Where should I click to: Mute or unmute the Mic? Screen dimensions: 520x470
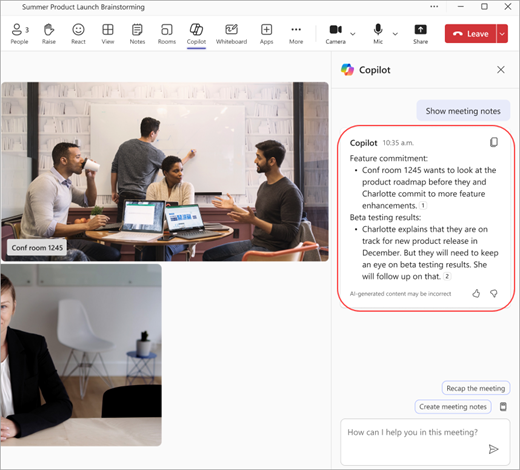point(378,34)
